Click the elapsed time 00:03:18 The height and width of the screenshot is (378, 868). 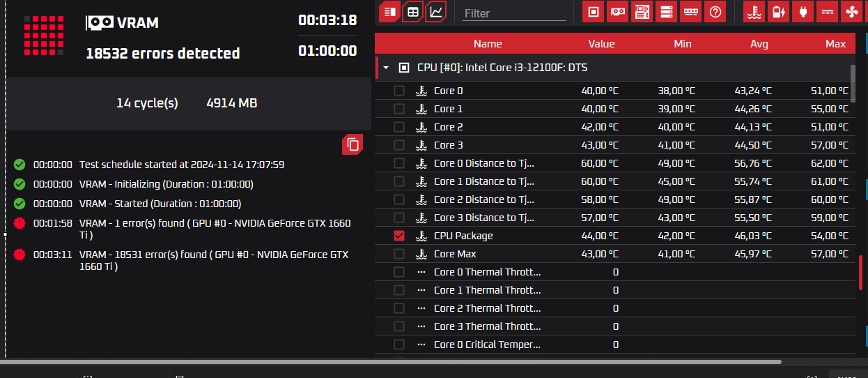327,20
